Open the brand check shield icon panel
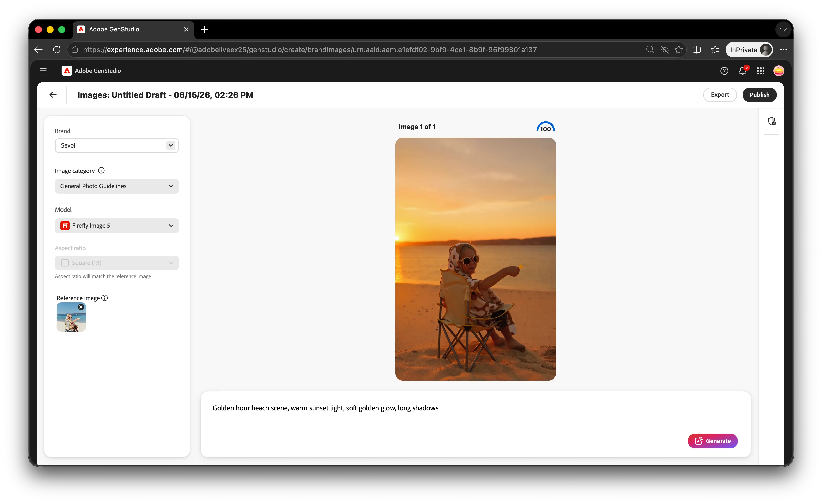Image resolution: width=822 pixels, height=504 pixels. [772, 121]
